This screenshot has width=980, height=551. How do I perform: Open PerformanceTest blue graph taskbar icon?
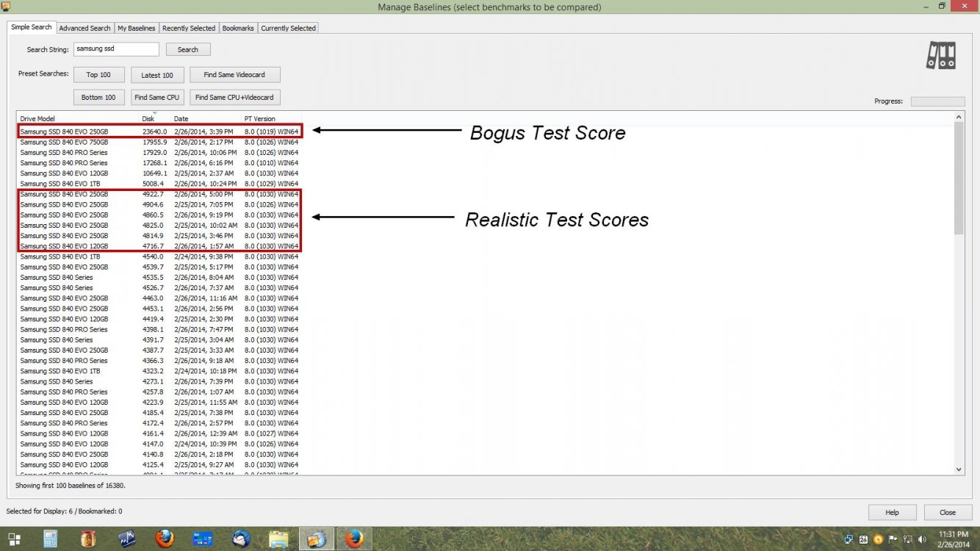point(127,539)
